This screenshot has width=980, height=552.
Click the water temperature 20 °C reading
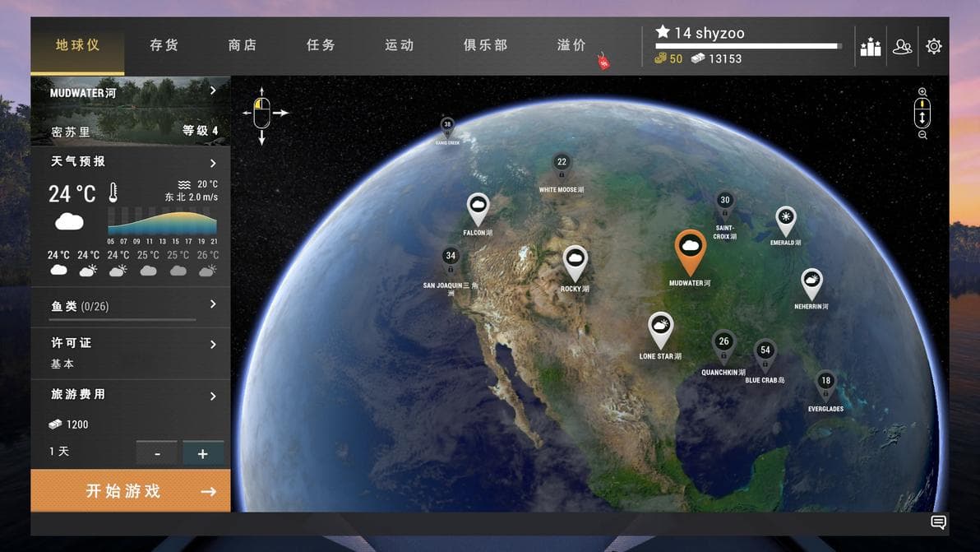click(207, 184)
